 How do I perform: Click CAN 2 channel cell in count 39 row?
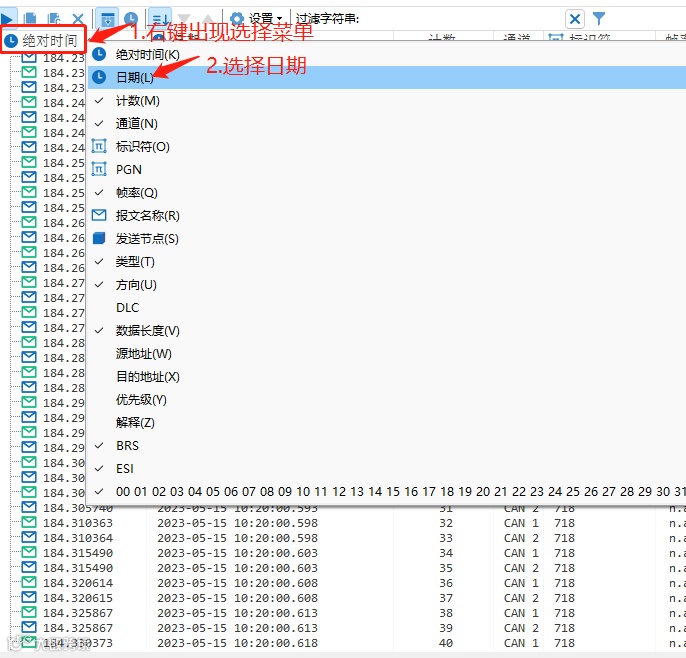click(x=521, y=628)
